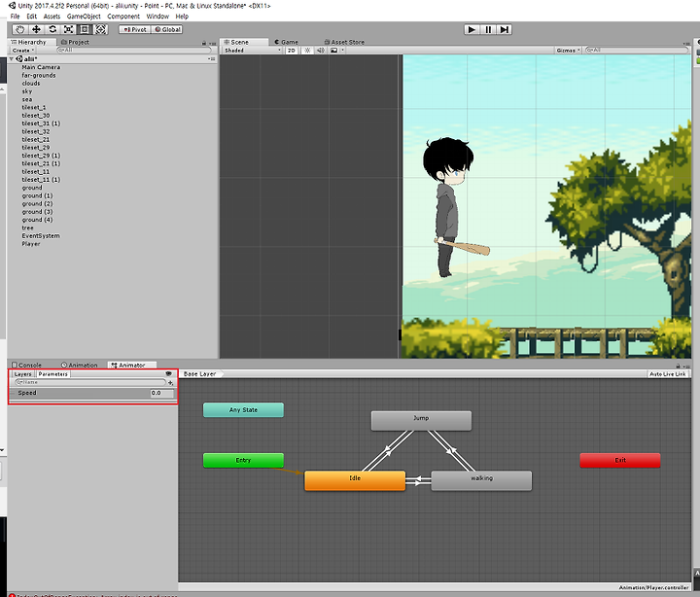Step forward one frame
This screenshot has width=700, height=597.
pos(504,29)
